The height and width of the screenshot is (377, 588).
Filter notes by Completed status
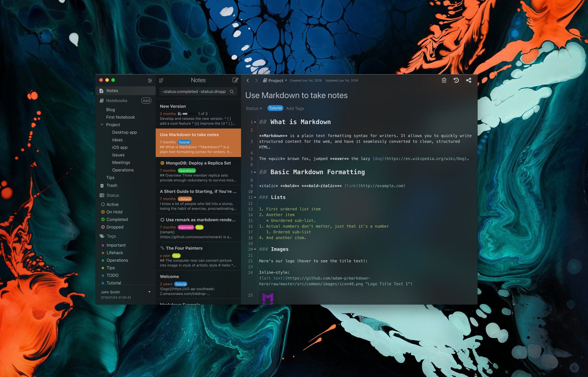[117, 220]
